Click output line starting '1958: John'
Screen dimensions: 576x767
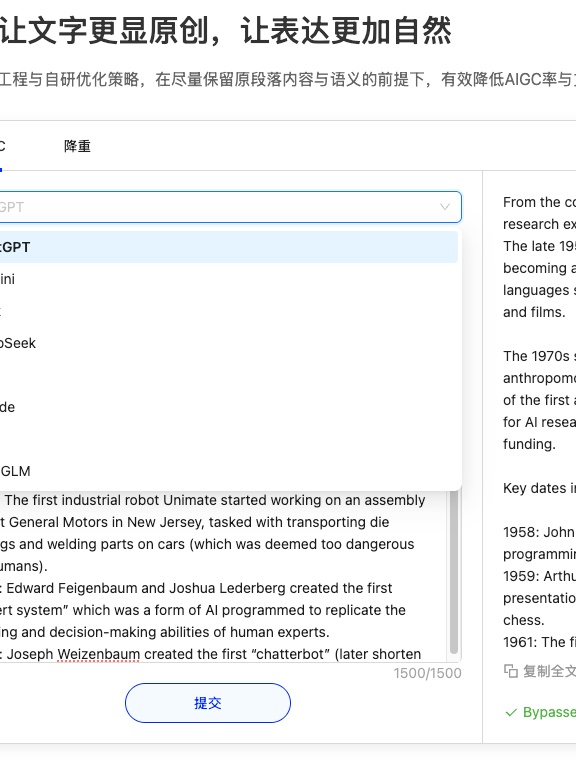[539, 532]
